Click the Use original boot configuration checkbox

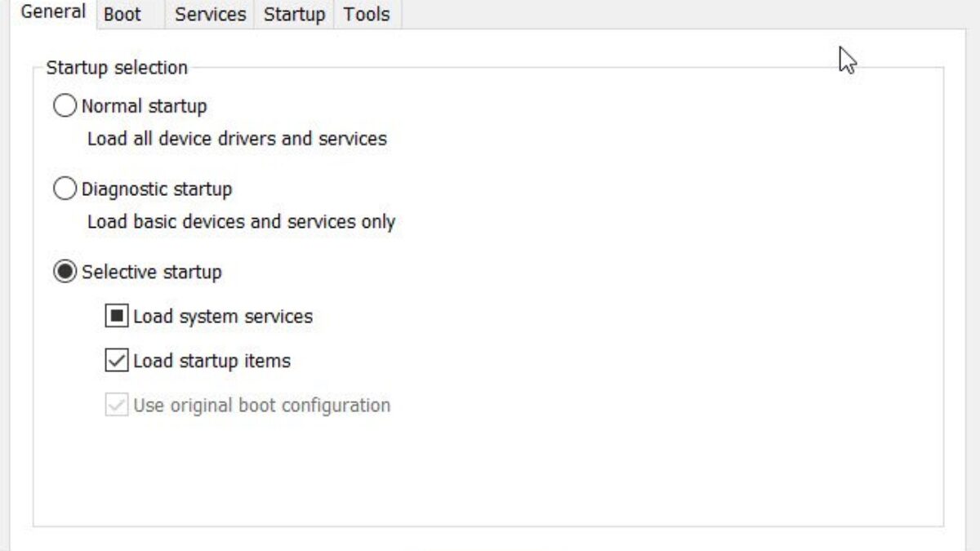click(x=117, y=405)
